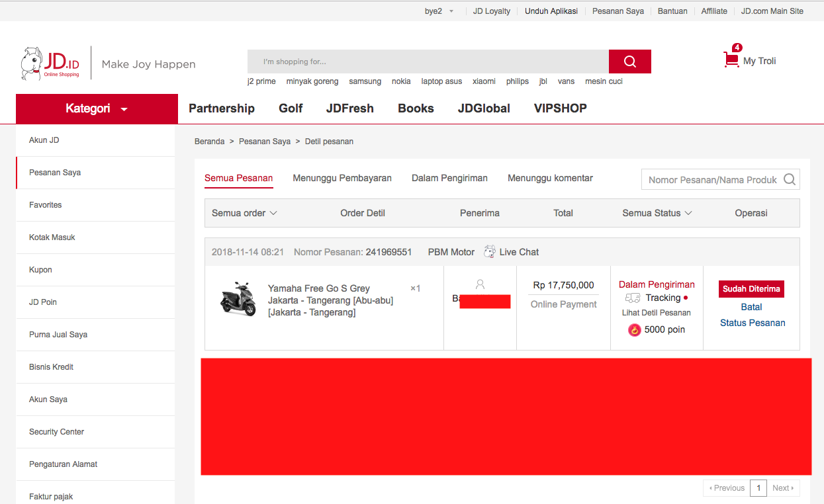Open Akun Saya in the sidebar
The width and height of the screenshot is (824, 504).
pos(95,399)
